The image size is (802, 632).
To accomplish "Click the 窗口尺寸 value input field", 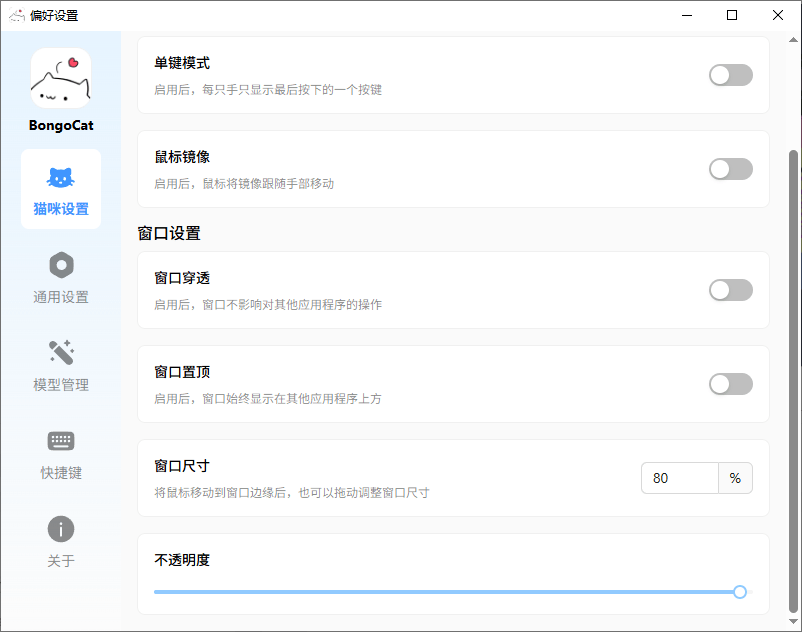I will 680,478.
